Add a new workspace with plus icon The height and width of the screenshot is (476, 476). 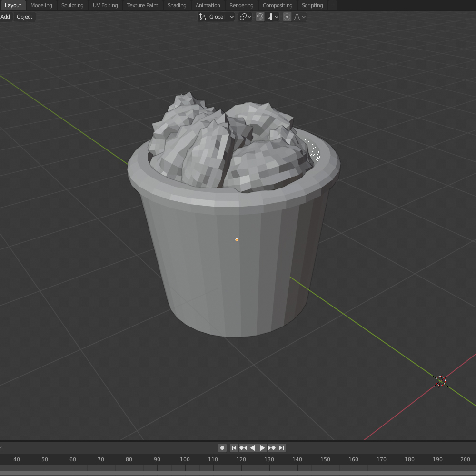coord(333,5)
